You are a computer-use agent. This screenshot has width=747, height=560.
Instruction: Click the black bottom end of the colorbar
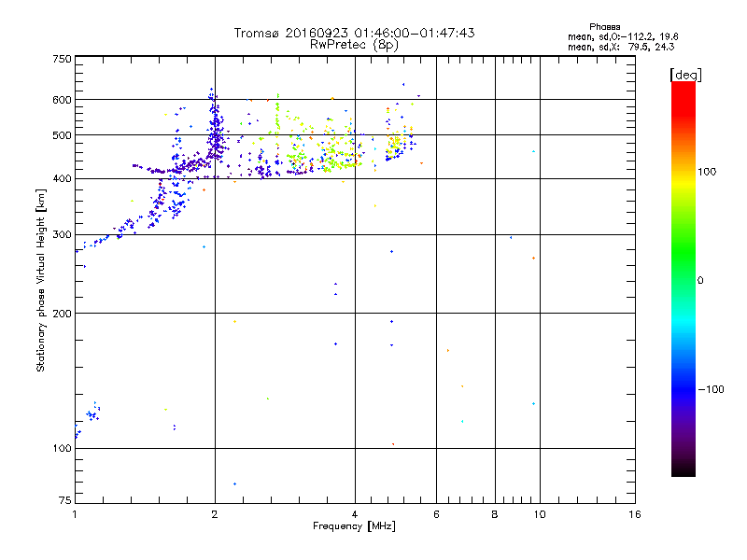point(684,470)
